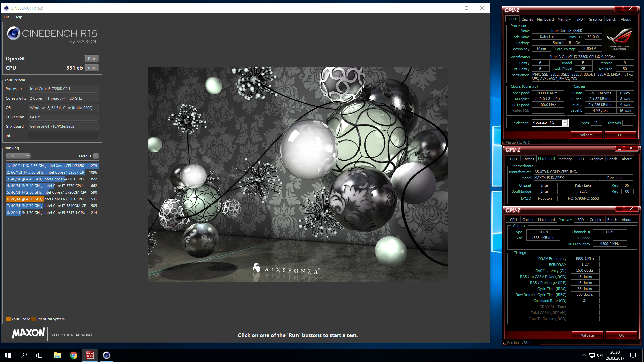Image resolution: width=644 pixels, height=362 pixels.
Task: Open Task View from the taskbar
Action: pos(40,355)
